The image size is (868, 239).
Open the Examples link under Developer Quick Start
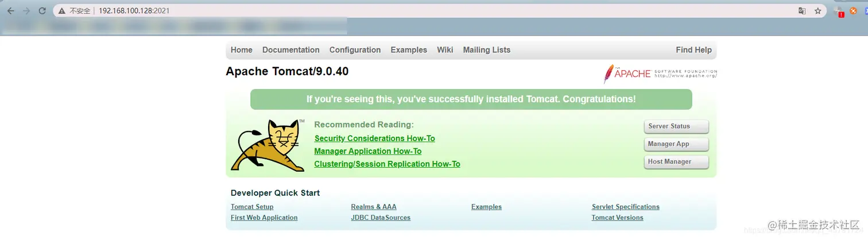[486, 207]
